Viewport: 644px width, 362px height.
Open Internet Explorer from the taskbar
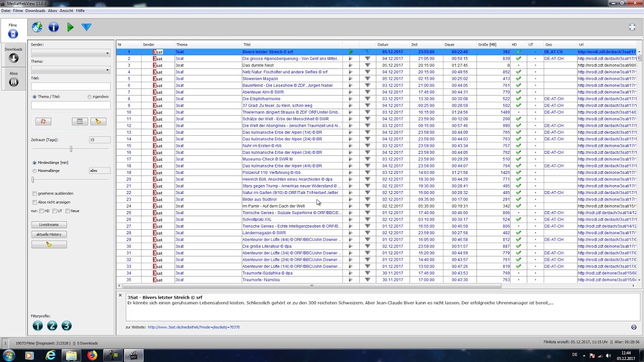51,355
